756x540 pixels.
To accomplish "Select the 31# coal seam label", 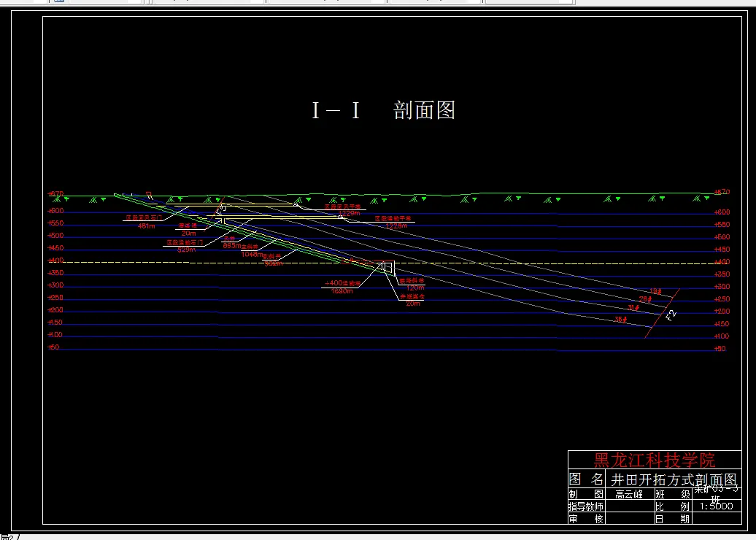I will 633,308.
